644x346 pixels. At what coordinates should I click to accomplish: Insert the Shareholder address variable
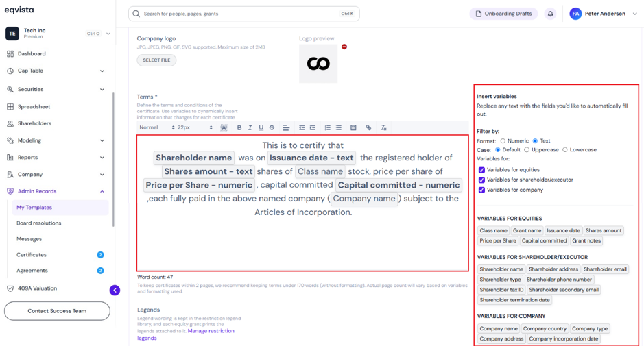tap(553, 269)
